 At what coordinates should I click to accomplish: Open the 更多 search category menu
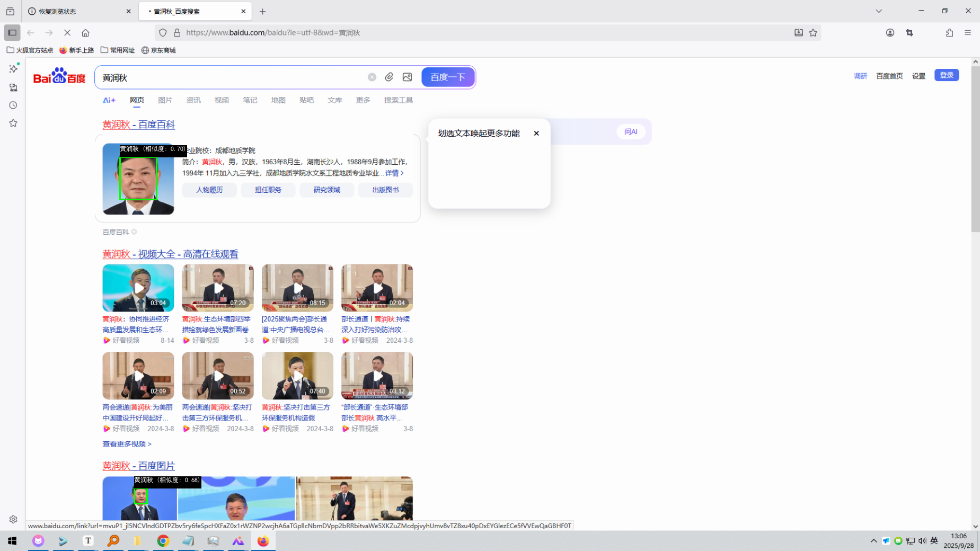(x=363, y=100)
